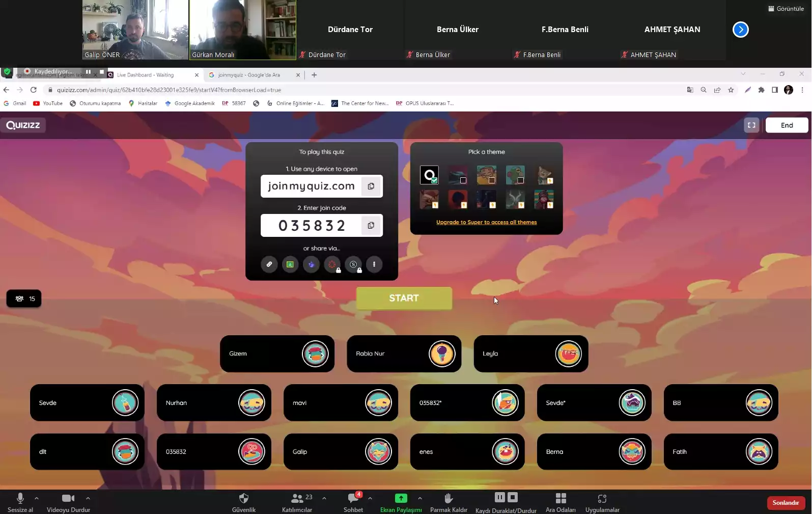This screenshot has height=514, width=812.
Task: Start the quiz with START button
Action: tap(404, 298)
